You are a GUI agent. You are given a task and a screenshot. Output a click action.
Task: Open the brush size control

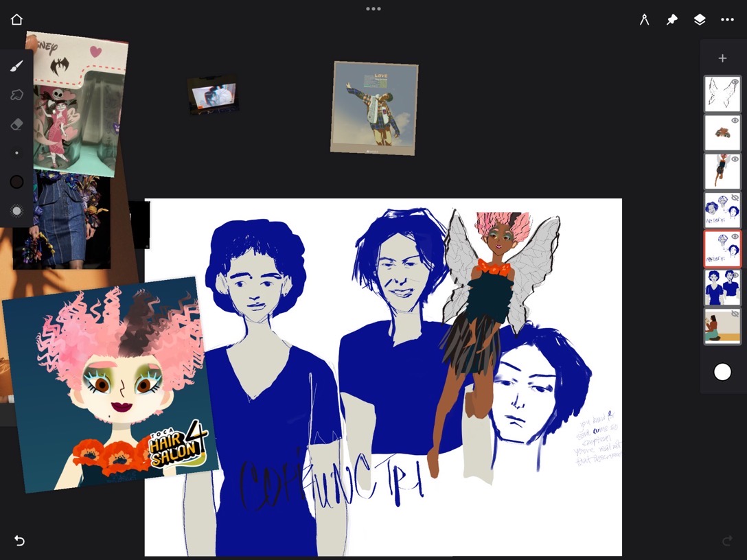[17, 153]
